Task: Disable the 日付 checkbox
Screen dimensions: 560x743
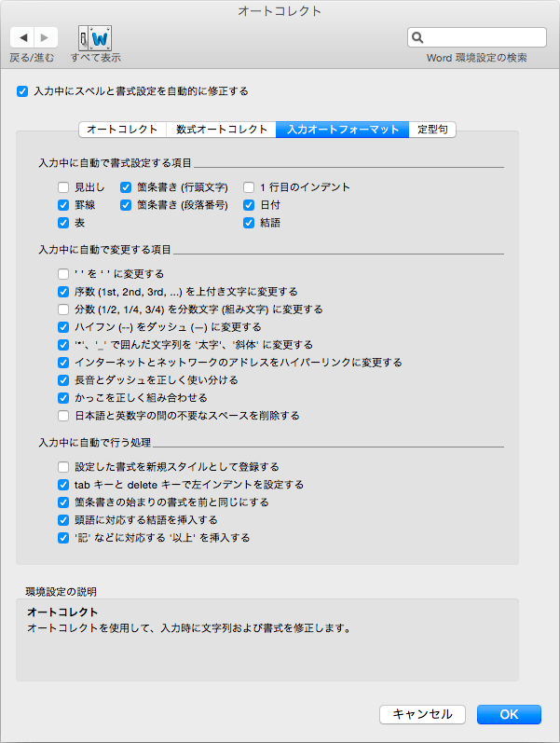Action: (249, 204)
